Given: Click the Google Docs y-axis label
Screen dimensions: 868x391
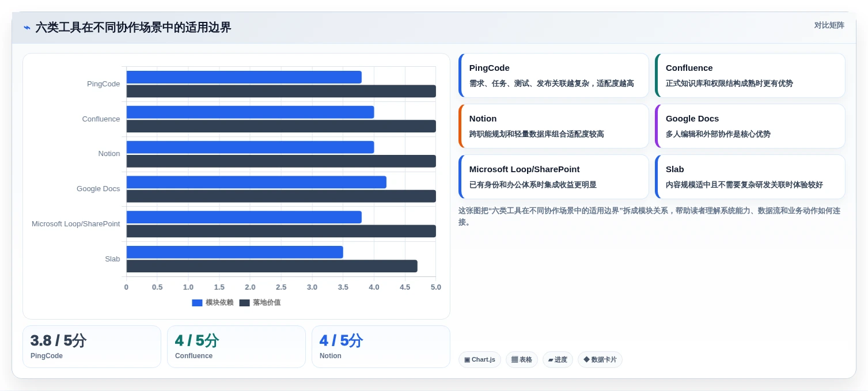Looking at the screenshot, I should point(98,189).
